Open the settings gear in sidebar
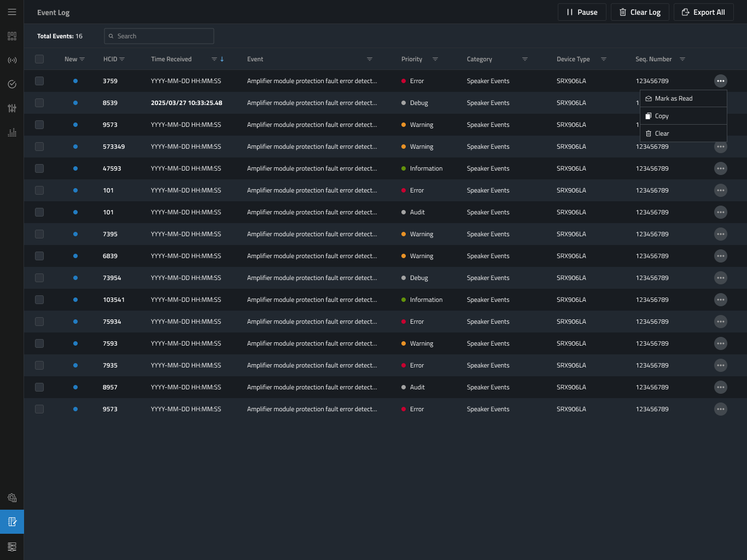The width and height of the screenshot is (747, 560). tap(12, 498)
